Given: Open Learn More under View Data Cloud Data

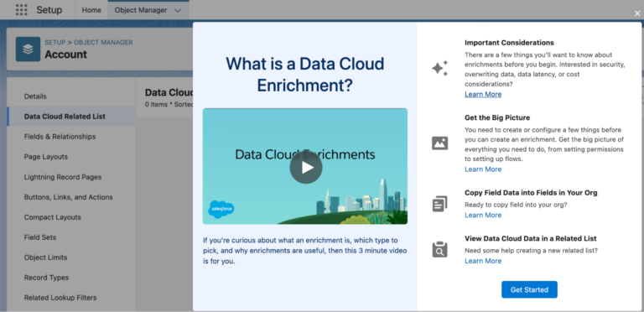Looking at the screenshot, I should (x=483, y=261).
